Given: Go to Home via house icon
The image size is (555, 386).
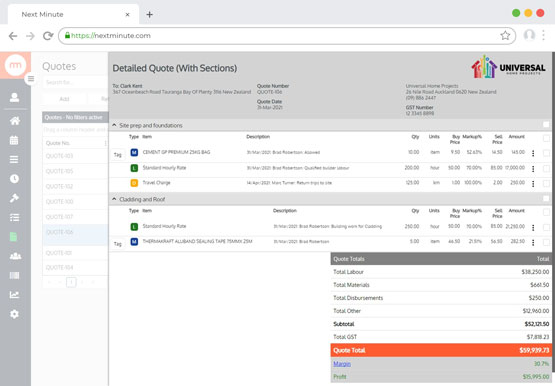Looking at the screenshot, I should point(15,121).
